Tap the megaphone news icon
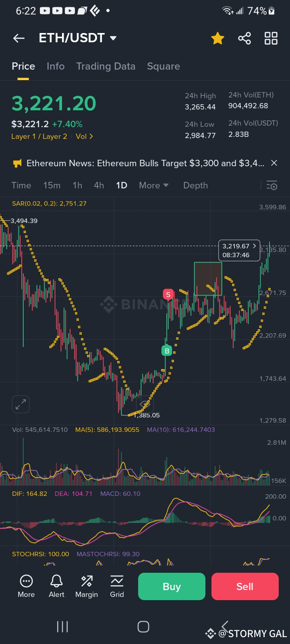The image size is (290, 644). click(x=17, y=163)
